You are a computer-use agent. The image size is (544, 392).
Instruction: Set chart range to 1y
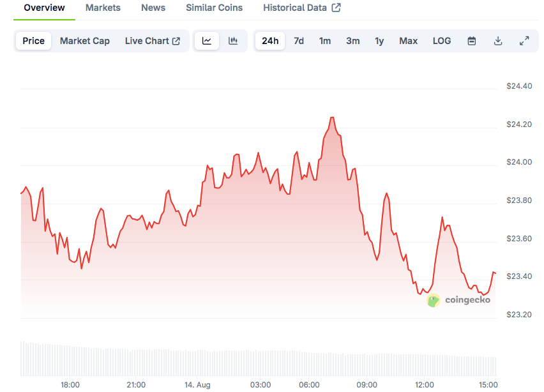pyautogui.click(x=379, y=41)
